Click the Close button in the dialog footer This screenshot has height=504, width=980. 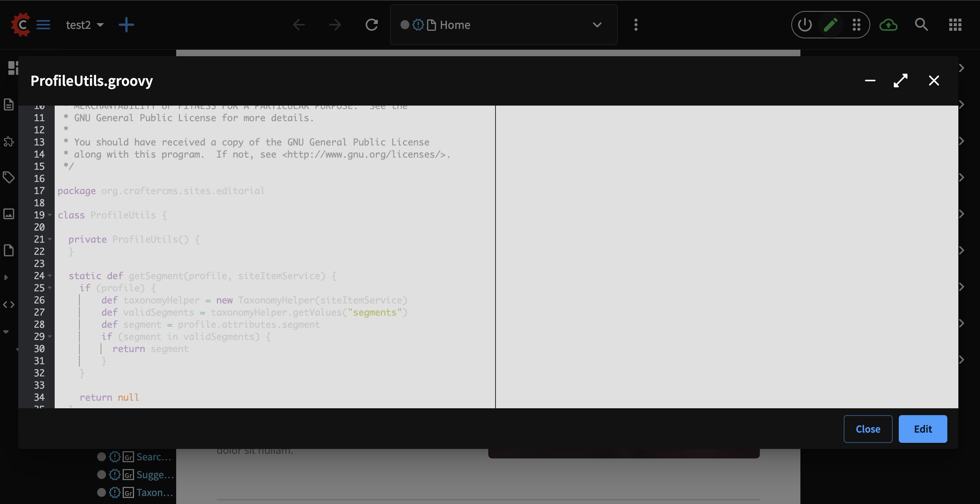pos(868,429)
